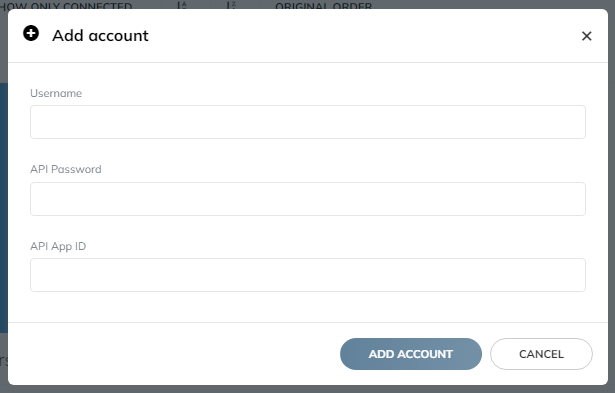Screen dimensions: 615x393
Task: Dismiss the dialog using CANCEL
Action: click(x=541, y=354)
